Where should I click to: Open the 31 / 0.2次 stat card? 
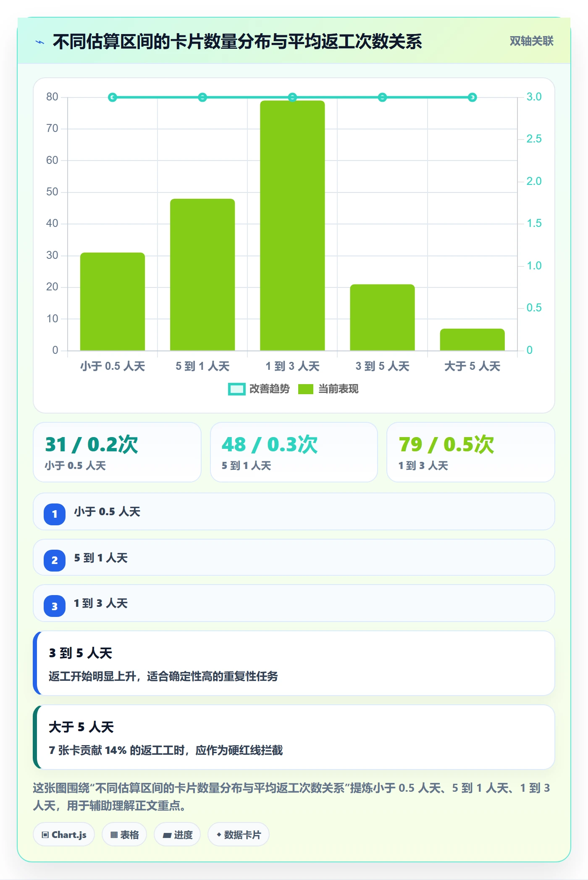(117, 452)
